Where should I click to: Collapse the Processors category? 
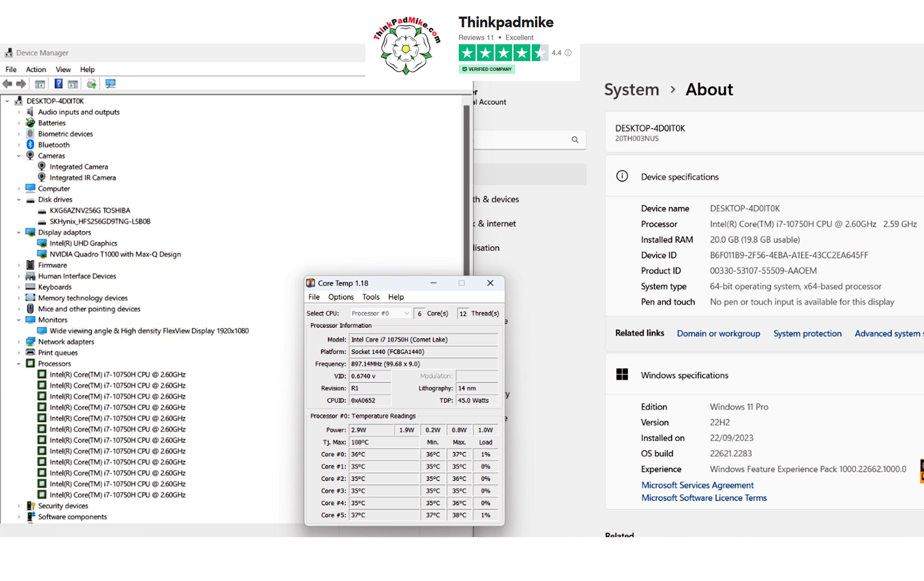point(18,364)
